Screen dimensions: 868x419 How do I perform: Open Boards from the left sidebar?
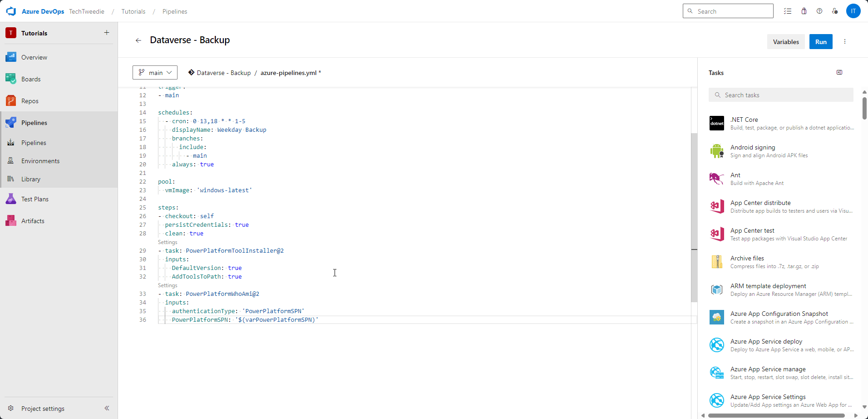click(31, 79)
